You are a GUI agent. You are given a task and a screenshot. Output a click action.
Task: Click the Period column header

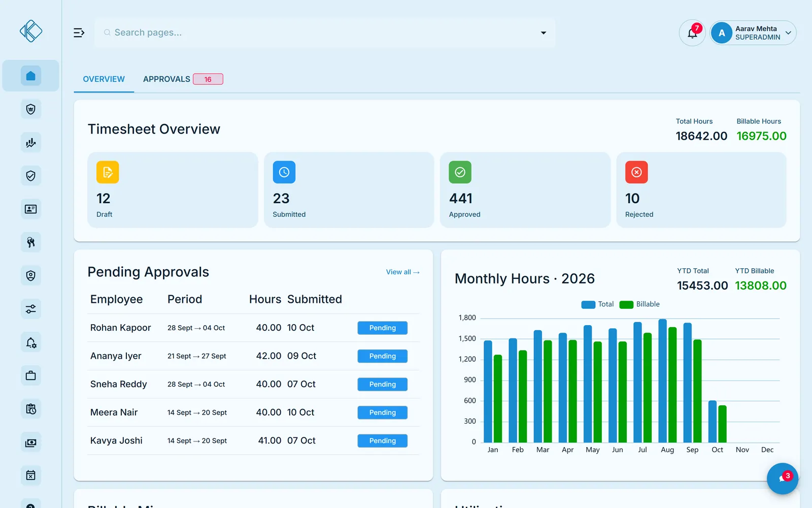pyautogui.click(x=185, y=299)
